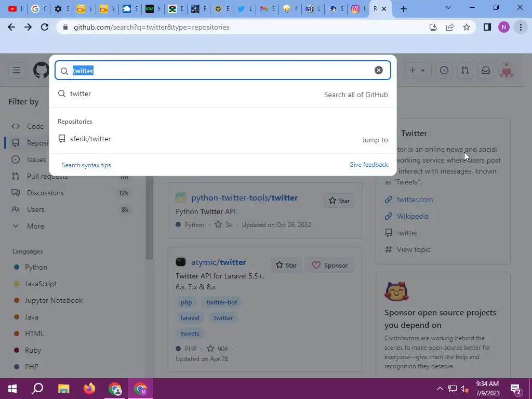Switch to the Instagram browser tab
Viewport: 532px width, 399px height.
tap(357, 9)
